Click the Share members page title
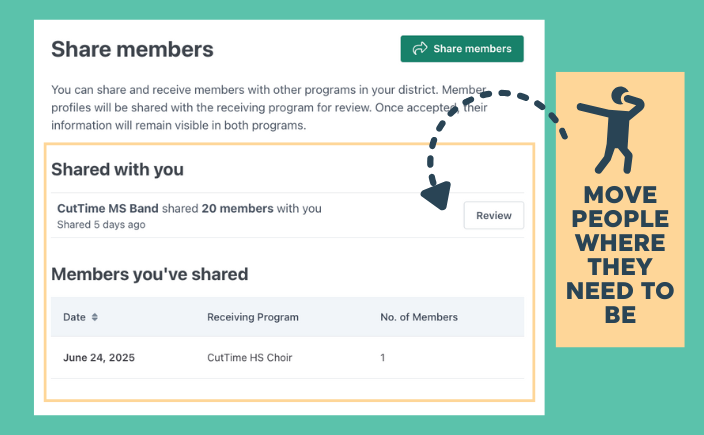Image resolution: width=704 pixels, height=435 pixels. point(132,49)
